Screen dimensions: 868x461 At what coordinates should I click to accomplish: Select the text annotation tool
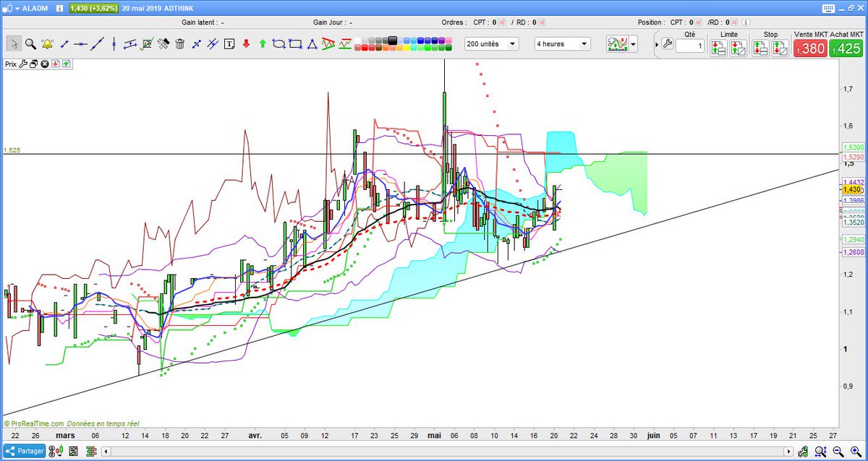(x=230, y=44)
